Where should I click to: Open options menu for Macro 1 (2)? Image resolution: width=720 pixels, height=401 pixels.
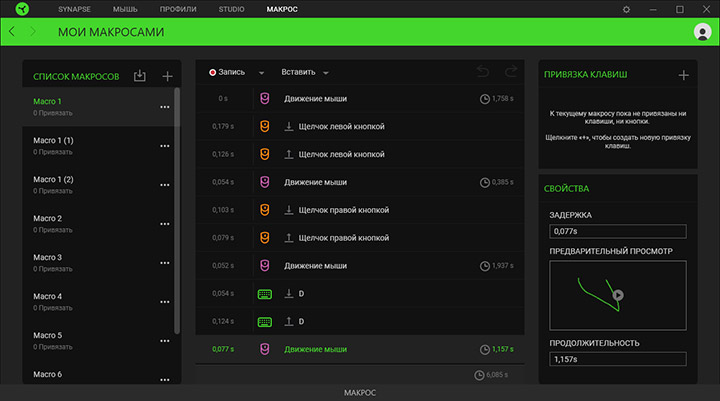pyautogui.click(x=165, y=185)
